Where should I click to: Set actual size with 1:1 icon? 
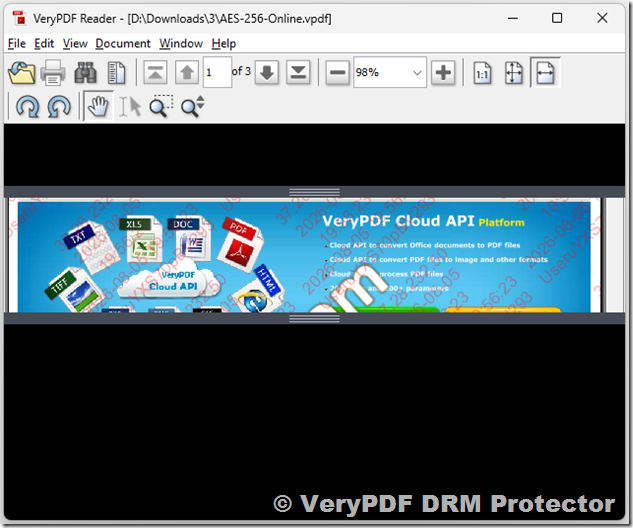(x=482, y=73)
